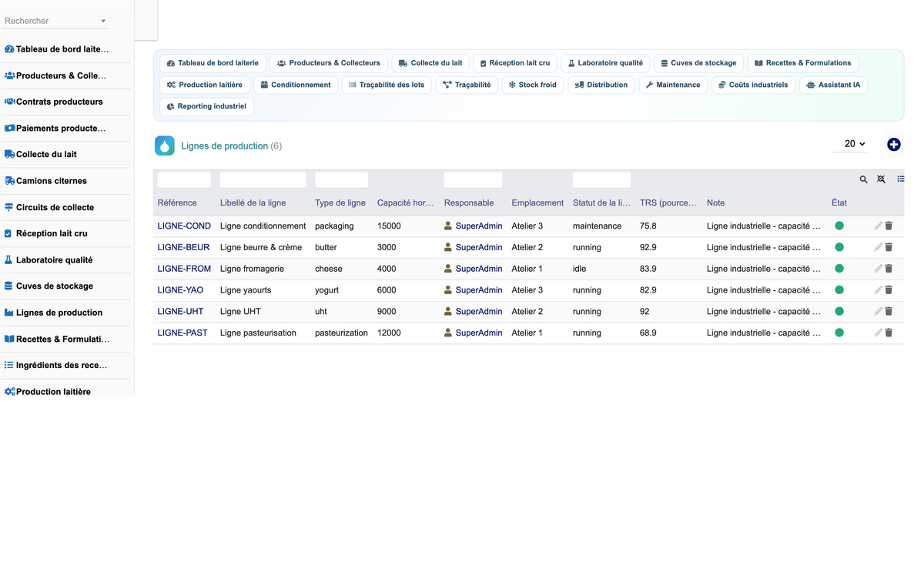Open Maintenance tab in top navigation
The width and height of the screenshot is (924, 572).
click(673, 85)
